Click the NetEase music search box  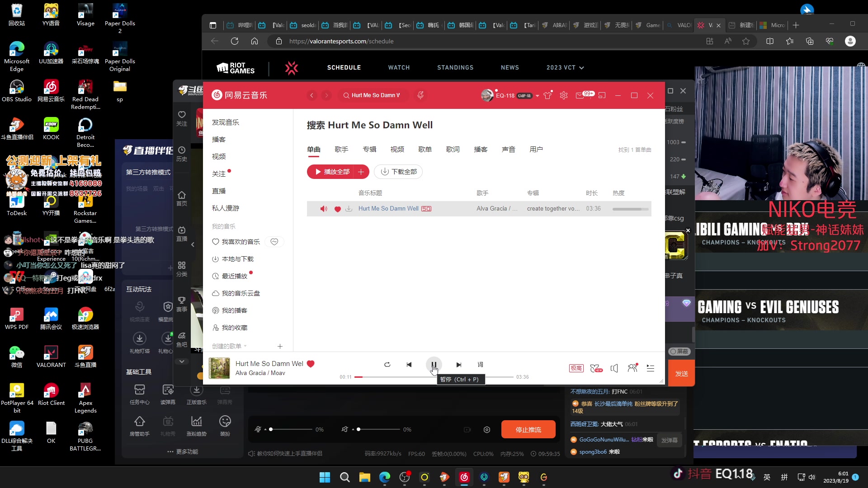tap(373, 95)
